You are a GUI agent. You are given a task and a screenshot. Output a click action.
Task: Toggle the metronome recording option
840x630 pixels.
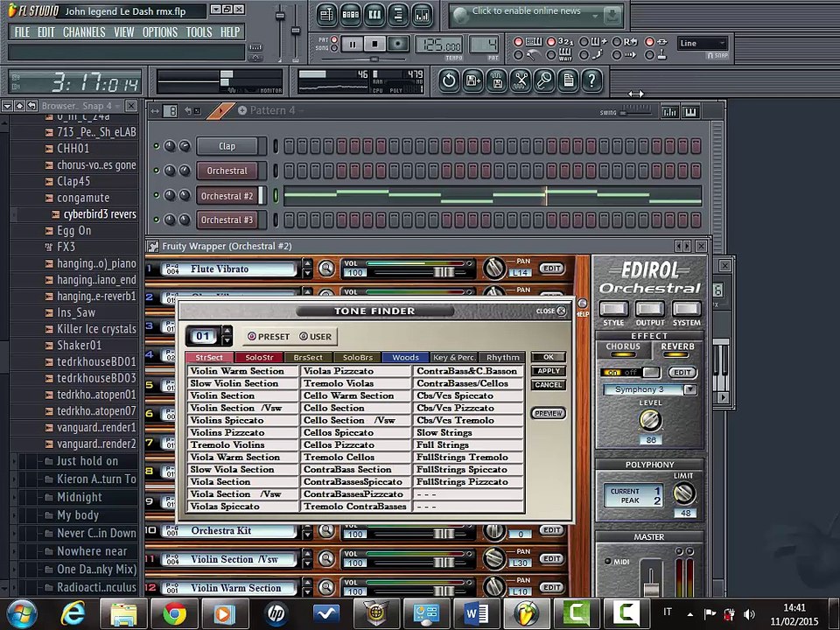click(x=518, y=54)
